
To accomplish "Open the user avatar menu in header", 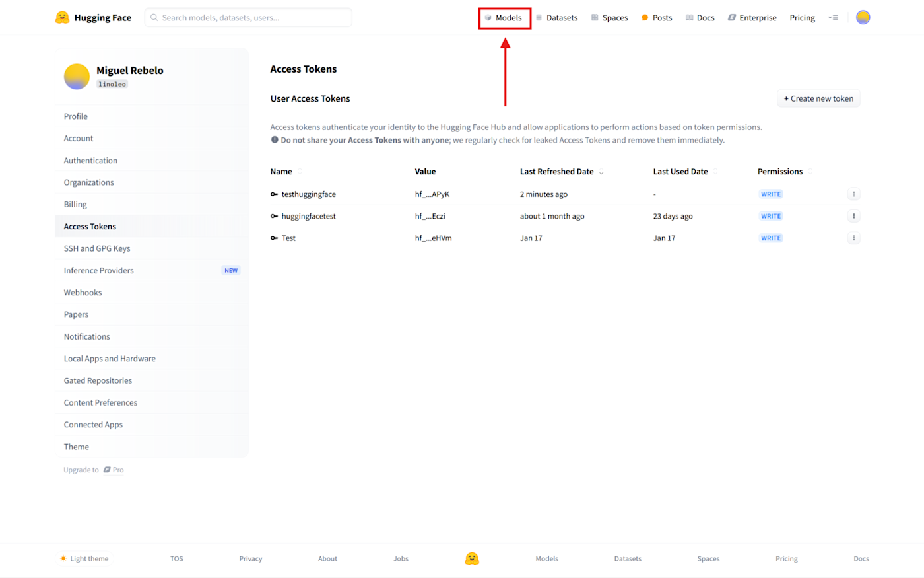I will pos(863,18).
